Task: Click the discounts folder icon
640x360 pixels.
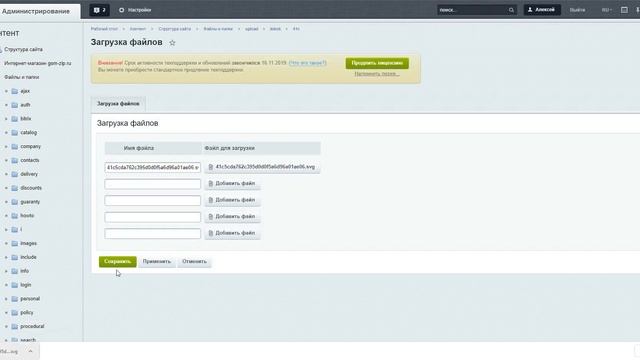Action: [x=15, y=188]
